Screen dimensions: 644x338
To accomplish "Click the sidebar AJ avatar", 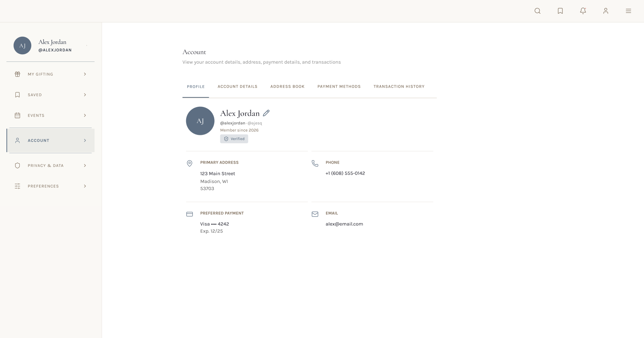I will 22,46.
